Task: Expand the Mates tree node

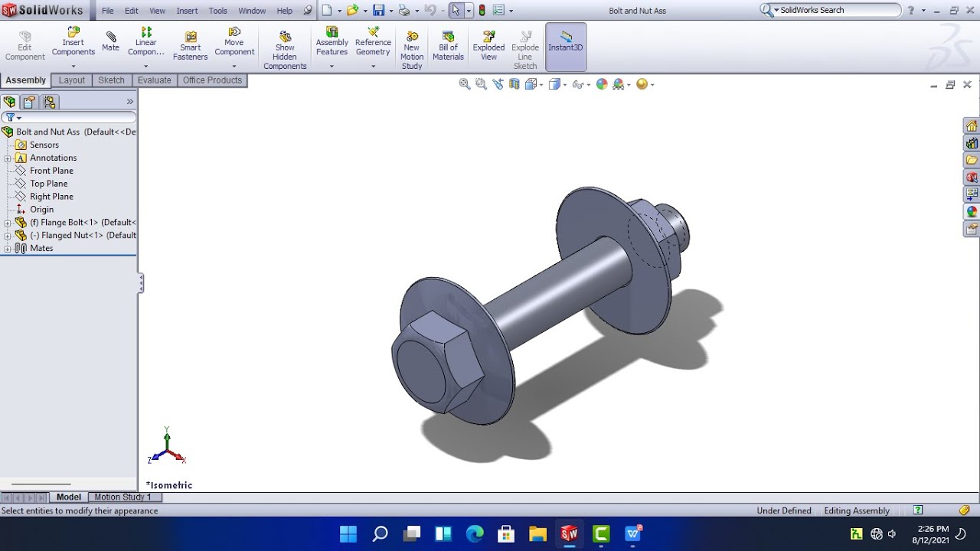Action: pos(7,248)
